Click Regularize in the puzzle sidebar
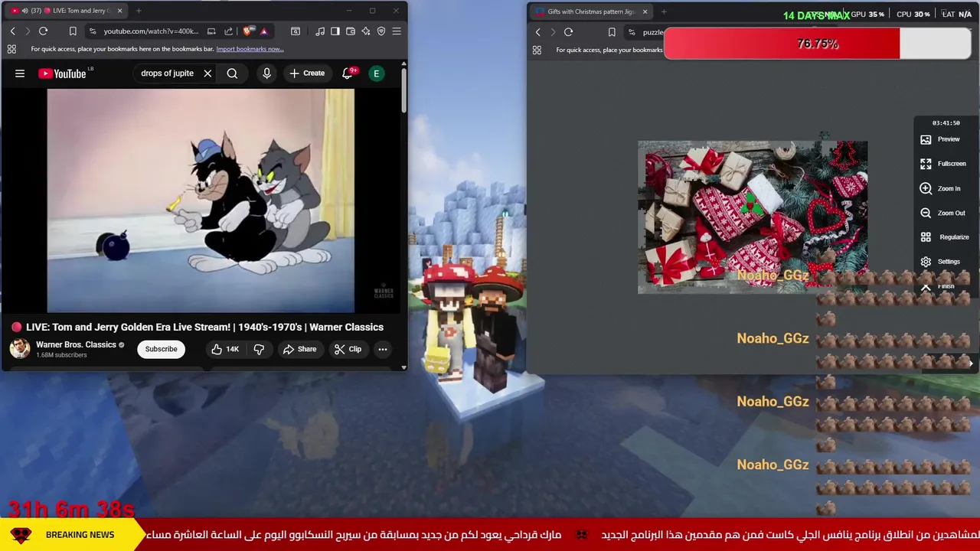The image size is (980, 551). pos(944,237)
